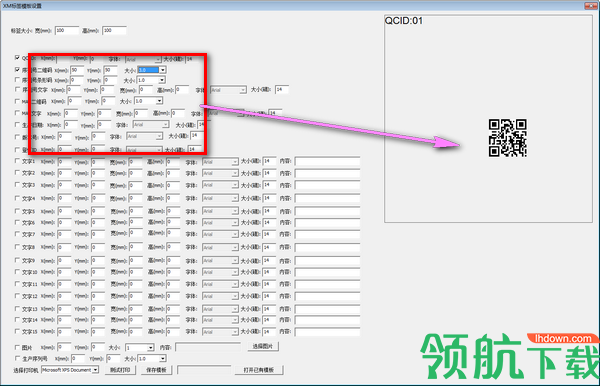Image resolution: width=600 pixels, height=386 pixels.
Task: Click the 文字11 font size field
Action: click(x=269, y=284)
